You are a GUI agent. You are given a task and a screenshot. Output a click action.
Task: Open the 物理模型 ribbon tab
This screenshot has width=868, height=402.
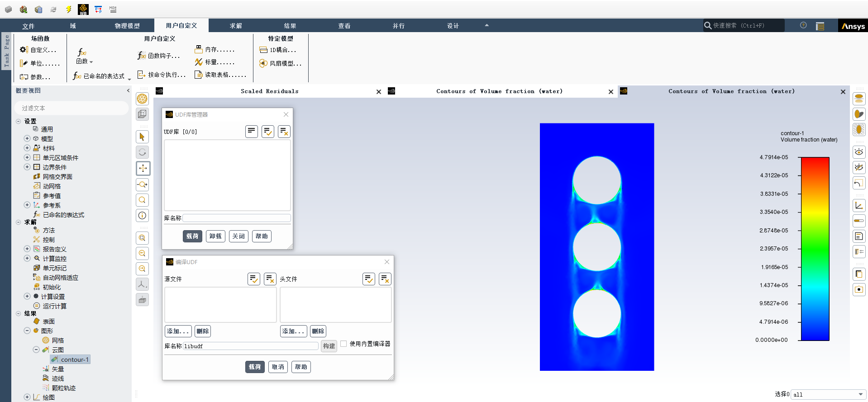(x=127, y=26)
